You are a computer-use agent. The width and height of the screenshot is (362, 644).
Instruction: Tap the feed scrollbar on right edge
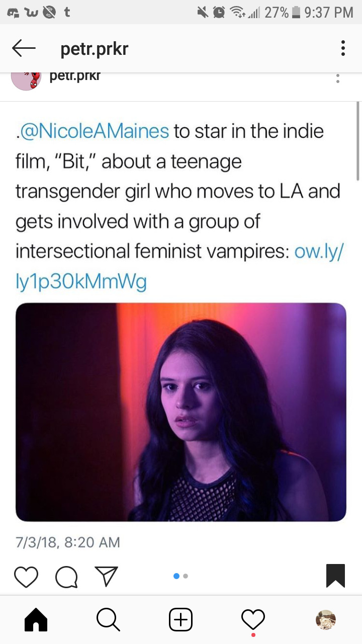(x=358, y=141)
